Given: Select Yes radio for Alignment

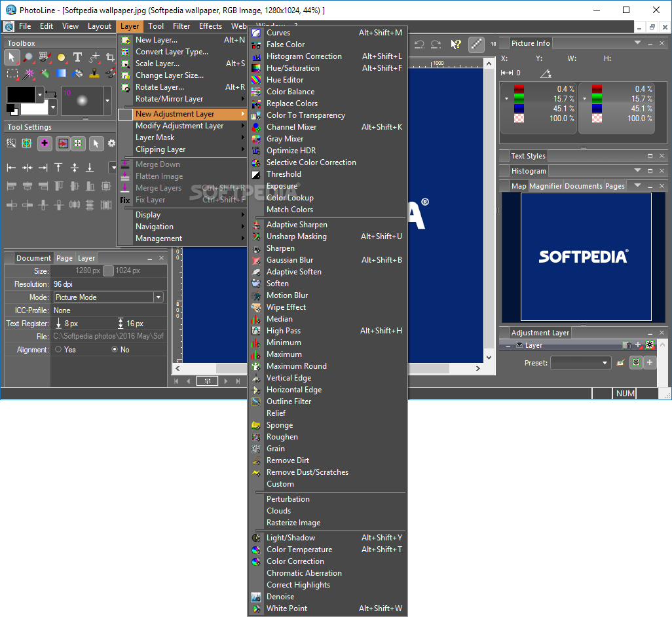Looking at the screenshot, I should (x=58, y=350).
